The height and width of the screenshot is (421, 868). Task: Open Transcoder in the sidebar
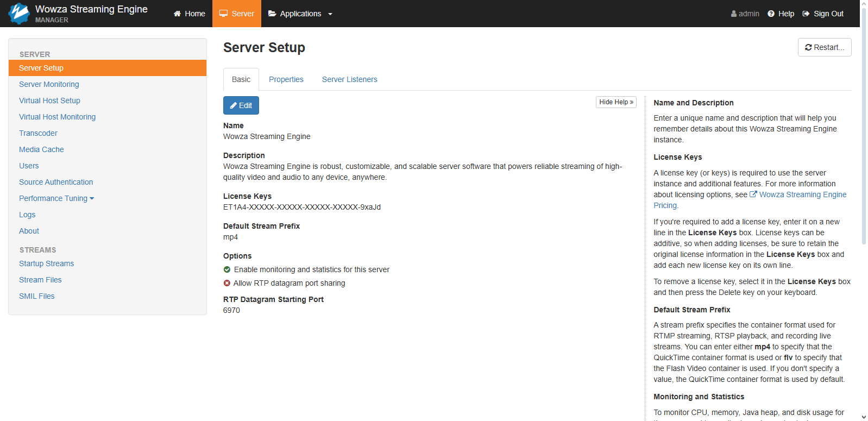pyautogui.click(x=38, y=133)
